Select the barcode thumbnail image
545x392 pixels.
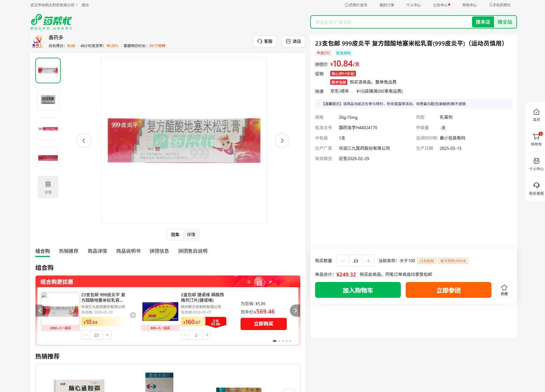click(48, 100)
